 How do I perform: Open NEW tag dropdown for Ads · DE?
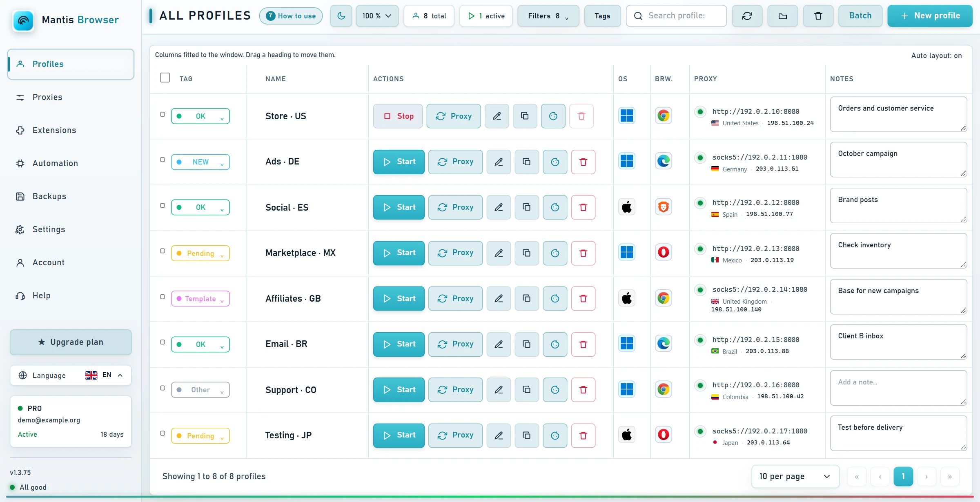[x=200, y=162]
